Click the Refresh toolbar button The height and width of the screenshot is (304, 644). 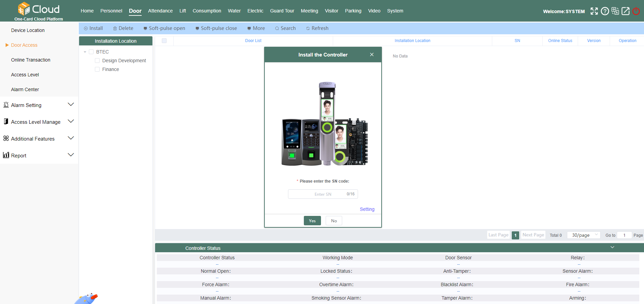pos(317,28)
